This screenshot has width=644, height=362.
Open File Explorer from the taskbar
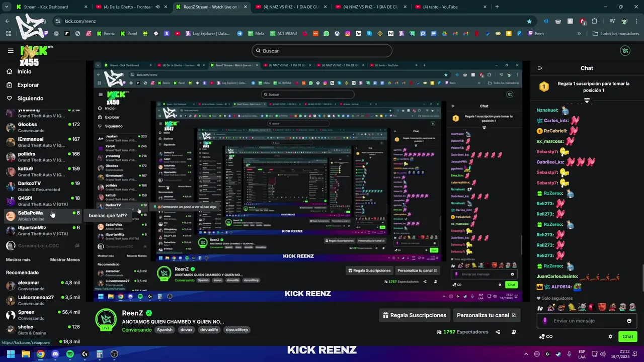pos(26,354)
